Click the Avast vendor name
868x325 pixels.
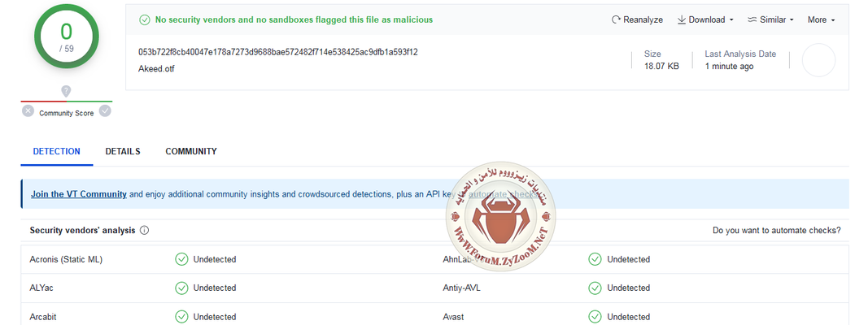(x=453, y=317)
